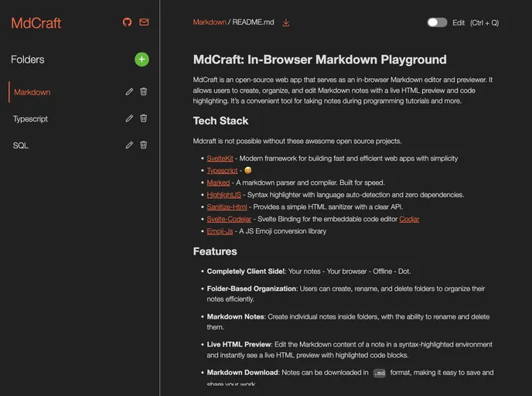The image size is (532, 396).
Task: Rename the Typescript folder with pencil icon
Action: [x=129, y=118]
